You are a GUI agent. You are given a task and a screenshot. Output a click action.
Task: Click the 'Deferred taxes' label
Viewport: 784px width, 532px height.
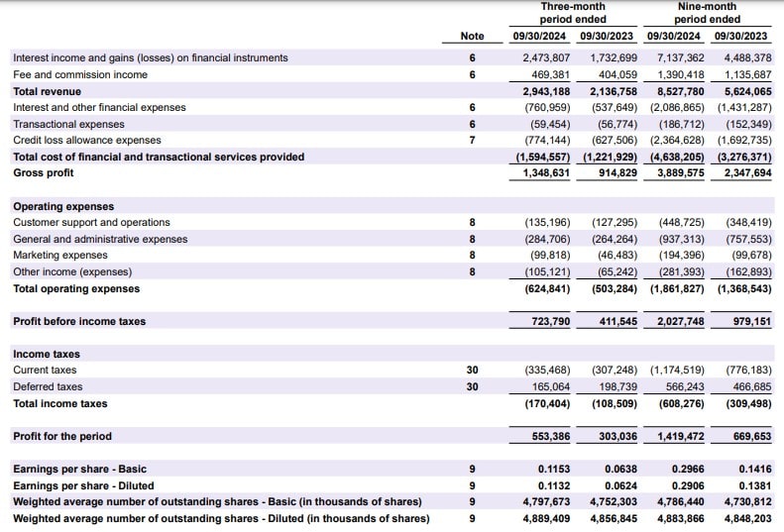point(48,387)
